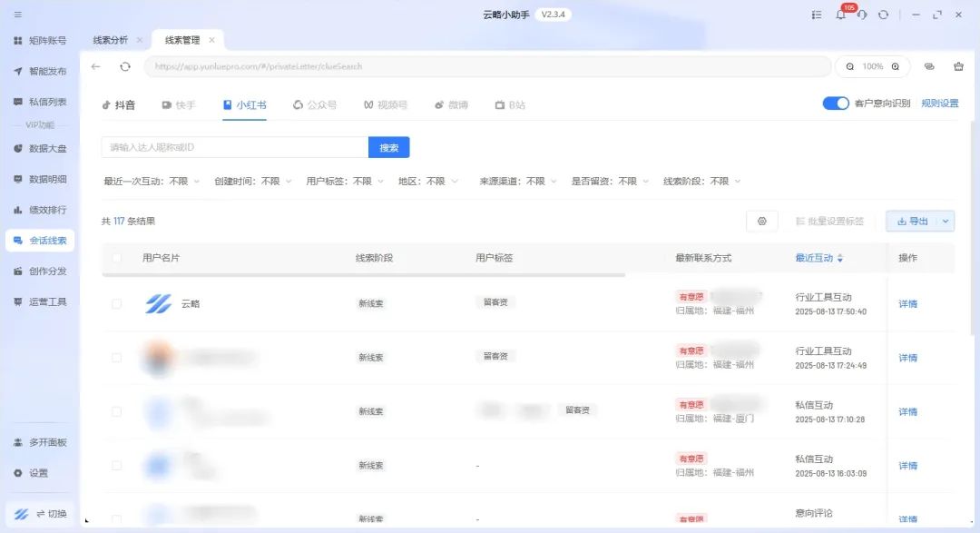Close the 线索管理 tab

211,40
